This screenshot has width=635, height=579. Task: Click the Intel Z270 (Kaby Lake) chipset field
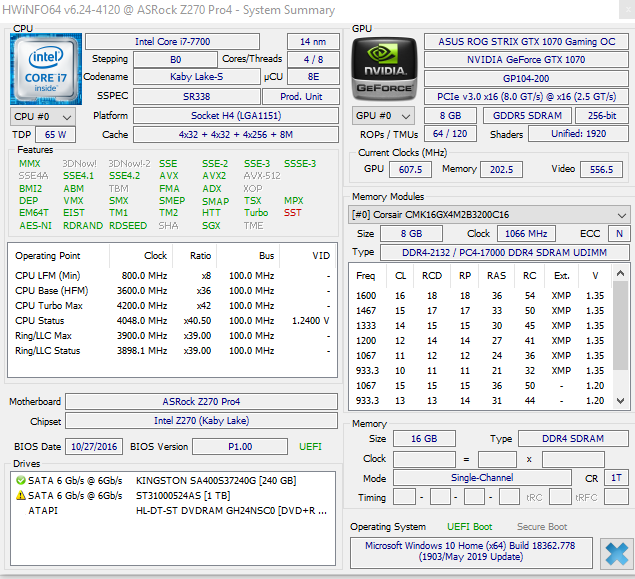click(201, 421)
